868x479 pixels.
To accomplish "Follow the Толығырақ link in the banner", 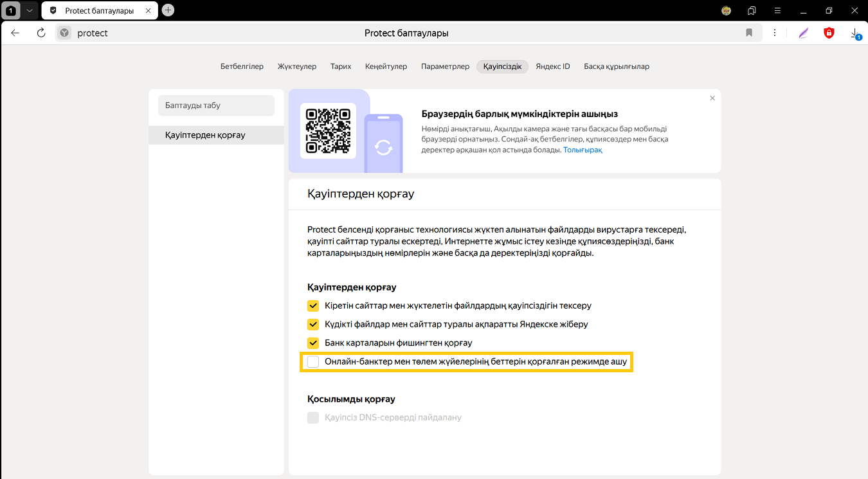I will click(583, 150).
